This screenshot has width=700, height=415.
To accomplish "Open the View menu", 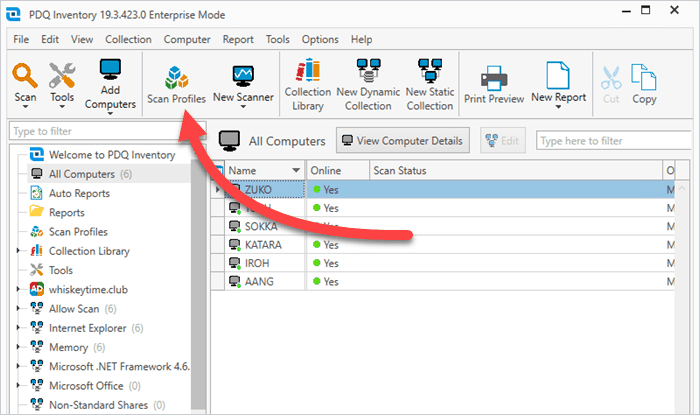I will 82,39.
